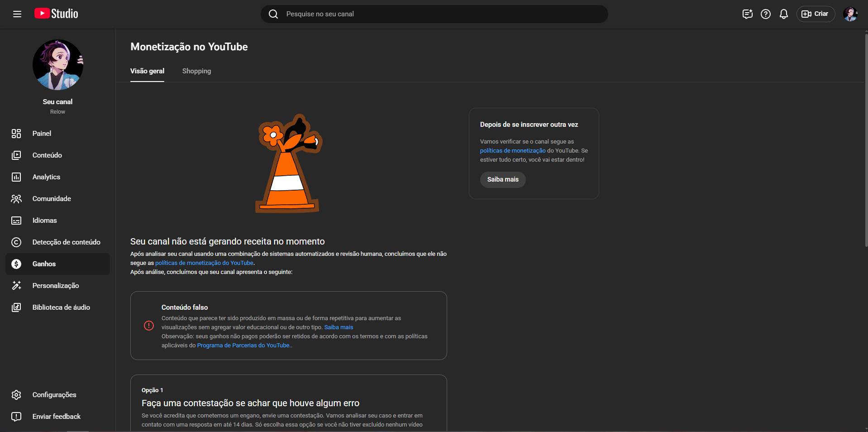This screenshot has height=432, width=868.
Task: Switch to the Shopping tab
Action: point(196,71)
